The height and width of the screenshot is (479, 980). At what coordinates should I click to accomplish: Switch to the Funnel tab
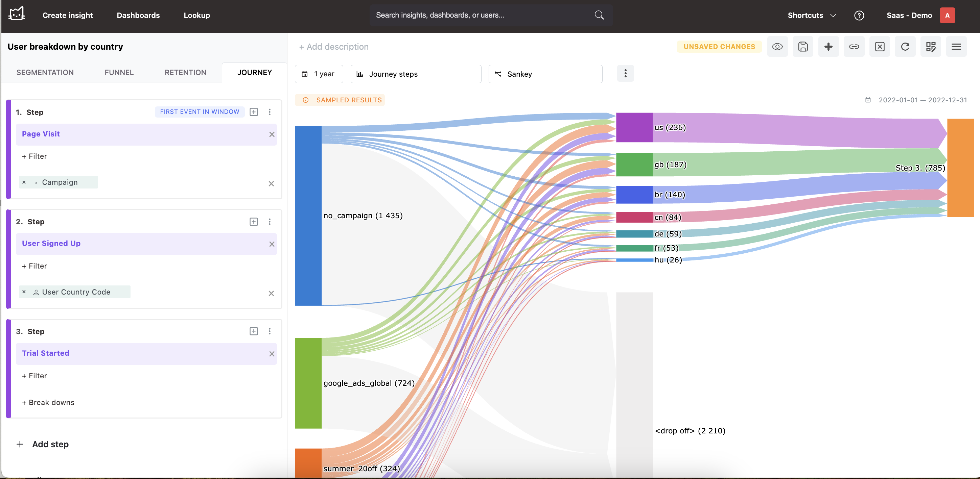(119, 73)
